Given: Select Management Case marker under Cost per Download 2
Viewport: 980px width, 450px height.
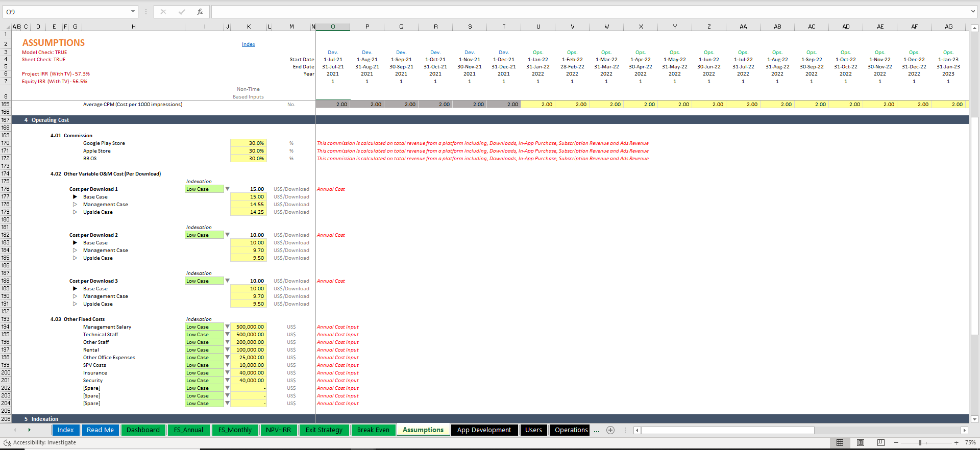Looking at the screenshot, I should coord(75,250).
